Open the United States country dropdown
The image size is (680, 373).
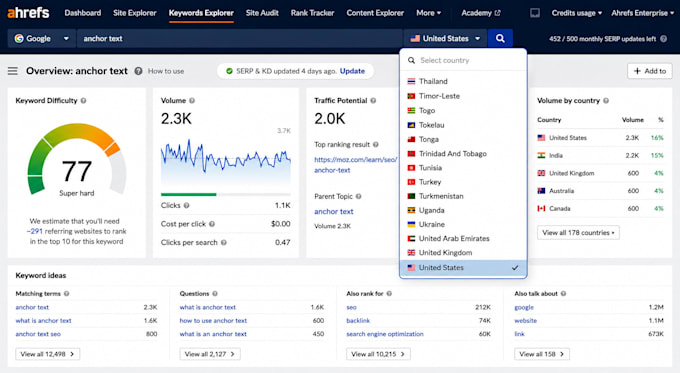[445, 39]
